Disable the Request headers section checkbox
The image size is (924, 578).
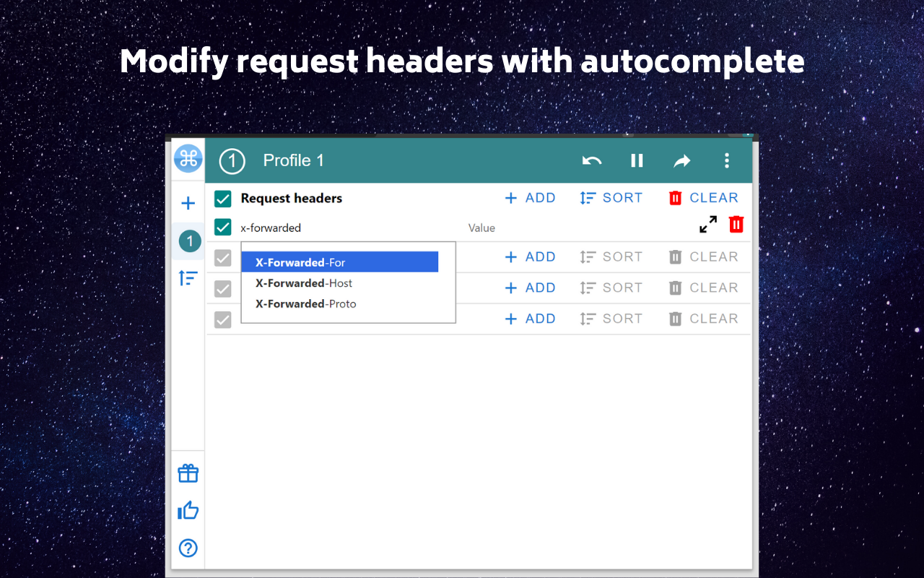click(x=222, y=198)
